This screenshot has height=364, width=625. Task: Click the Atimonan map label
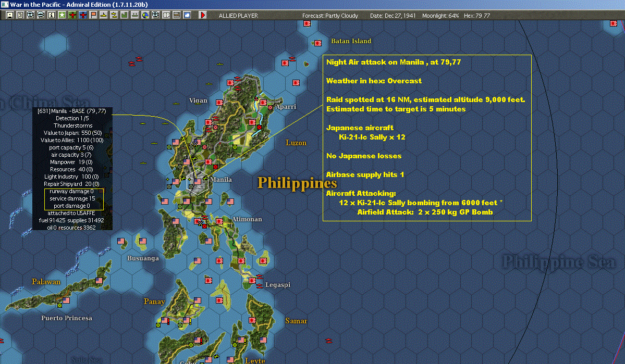pyautogui.click(x=247, y=219)
